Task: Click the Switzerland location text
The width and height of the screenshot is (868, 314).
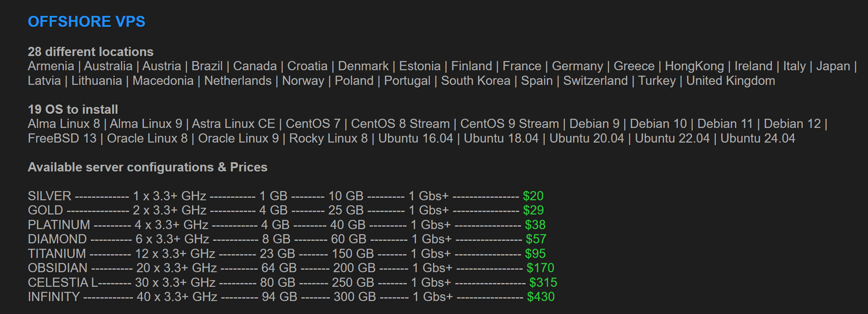Action: (x=595, y=81)
